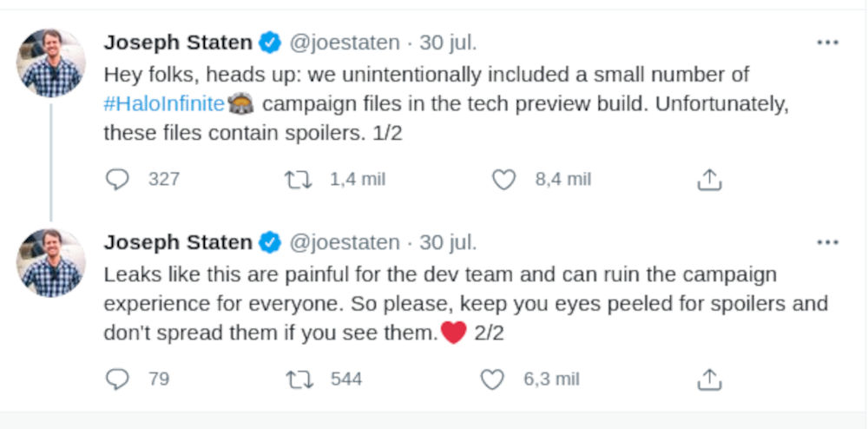
Task: Click verified badge on first tweet
Action: click(271, 43)
